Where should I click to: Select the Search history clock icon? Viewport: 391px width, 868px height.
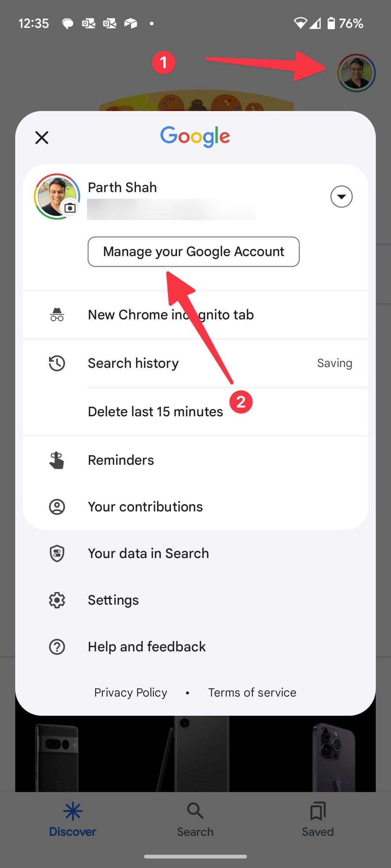[57, 363]
